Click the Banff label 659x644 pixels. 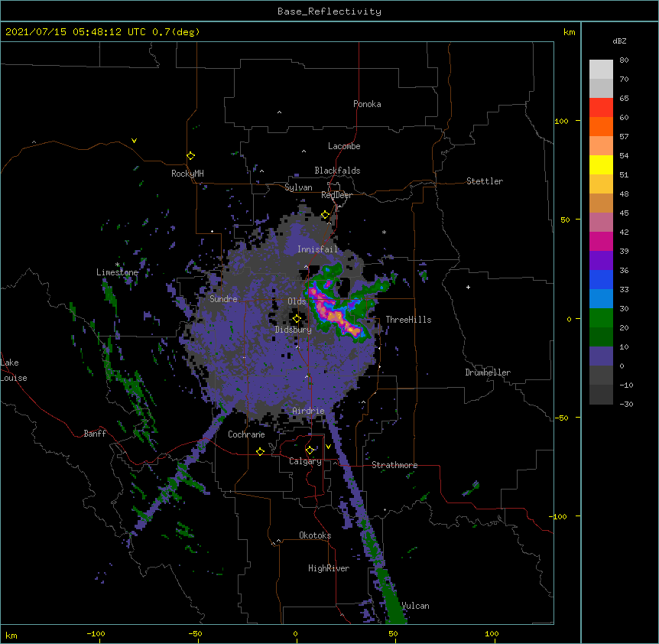[x=95, y=434]
